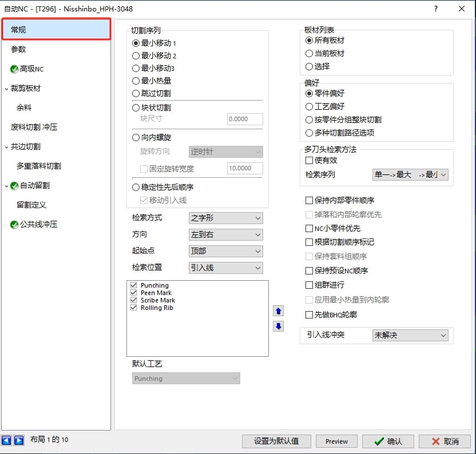476x454 pixels.
Task: Open 高级NC page with green check
Action: pos(31,69)
